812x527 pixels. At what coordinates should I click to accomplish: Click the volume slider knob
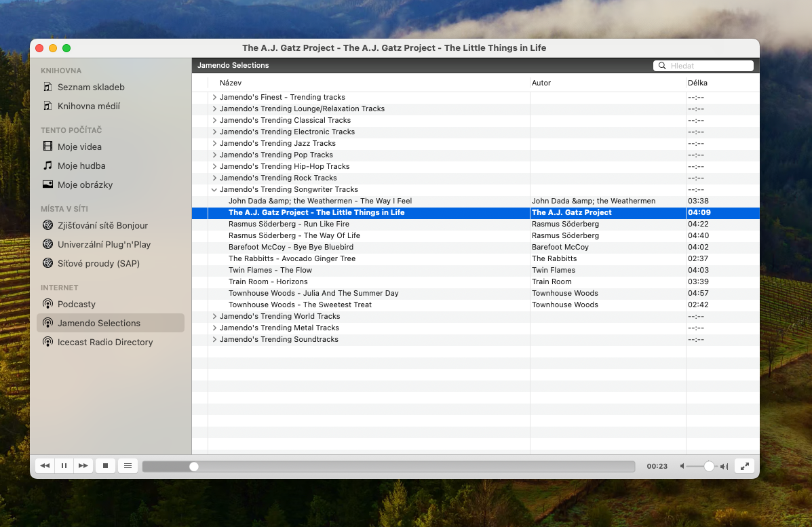pos(709,467)
